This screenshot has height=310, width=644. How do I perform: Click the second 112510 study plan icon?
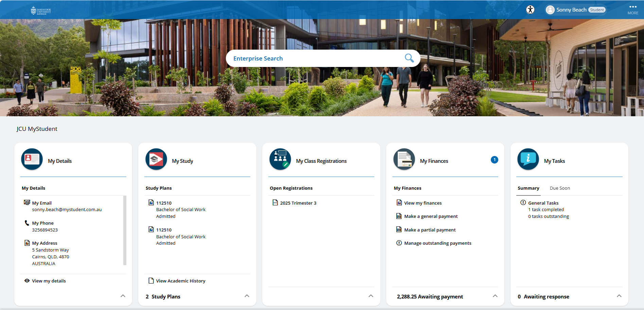tap(151, 229)
